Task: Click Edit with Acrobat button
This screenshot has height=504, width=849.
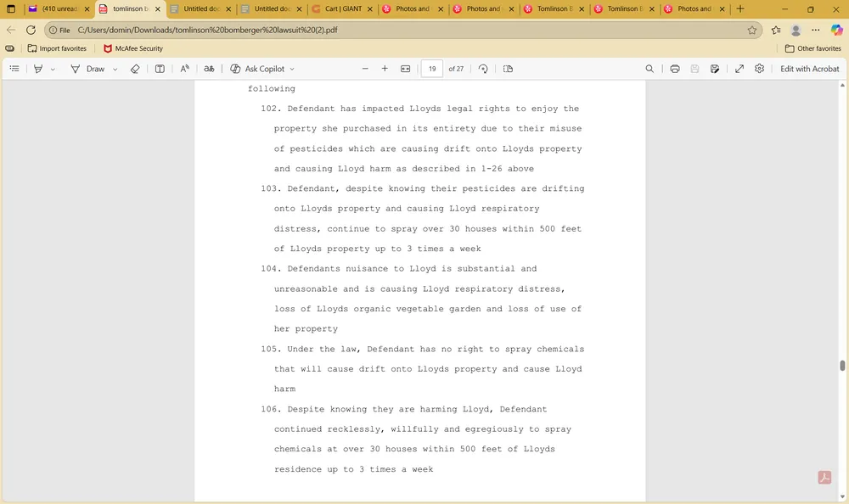Action: (x=809, y=69)
